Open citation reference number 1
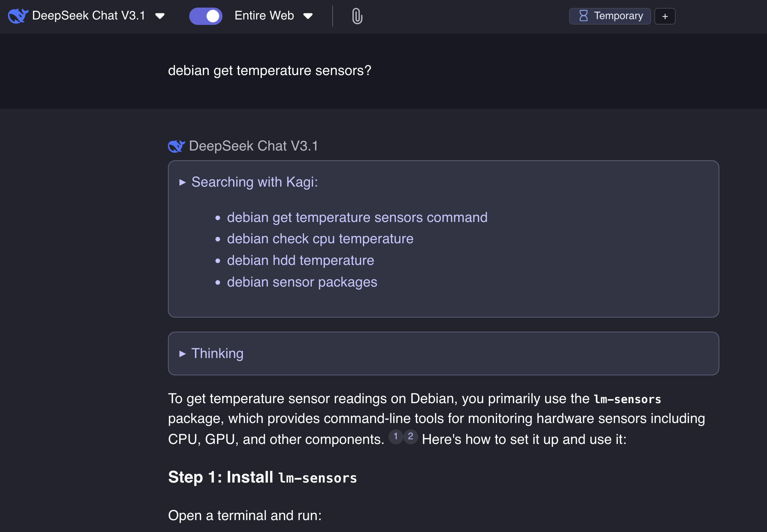 click(395, 437)
